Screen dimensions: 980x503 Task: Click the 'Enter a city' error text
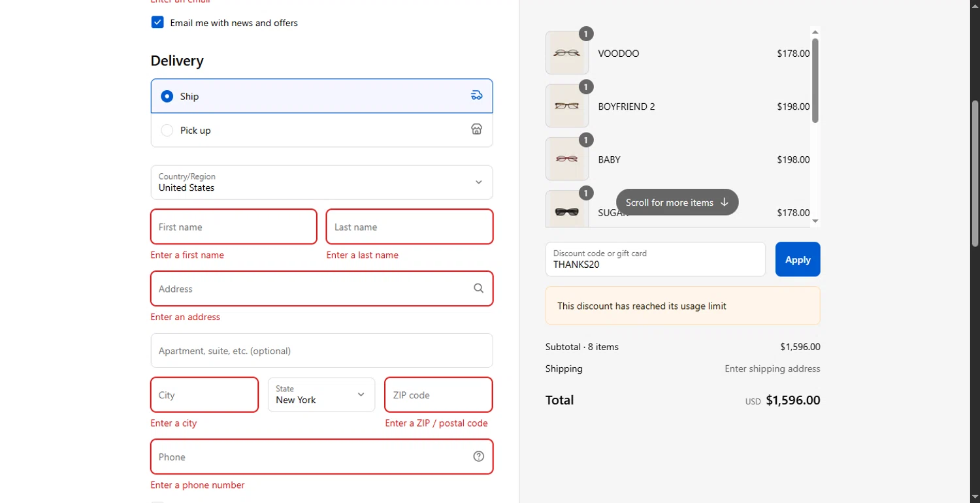(x=174, y=423)
